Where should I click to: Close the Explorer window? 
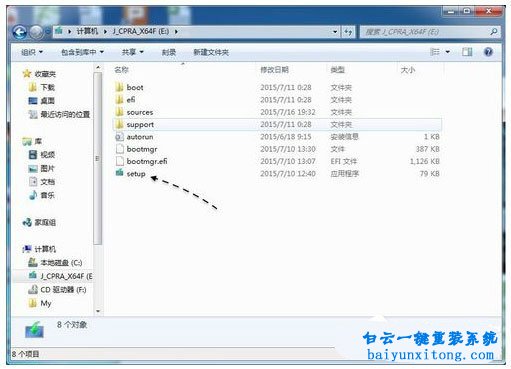[489, 11]
